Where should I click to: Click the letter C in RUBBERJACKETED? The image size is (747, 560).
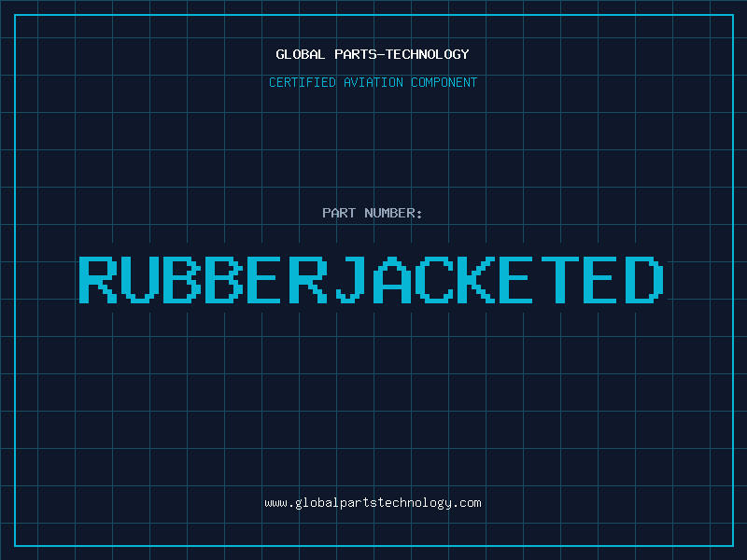point(434,280)
